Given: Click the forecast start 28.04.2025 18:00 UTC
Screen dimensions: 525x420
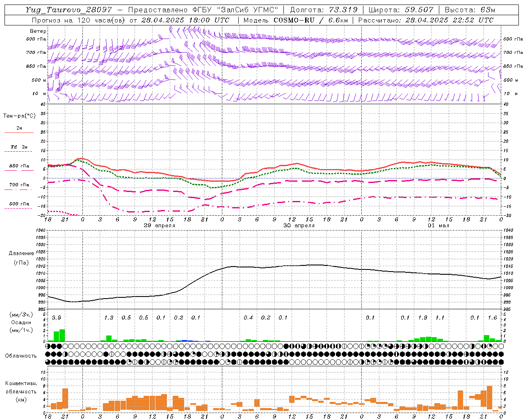Looking at the screenshot, I should click(185, 20).
